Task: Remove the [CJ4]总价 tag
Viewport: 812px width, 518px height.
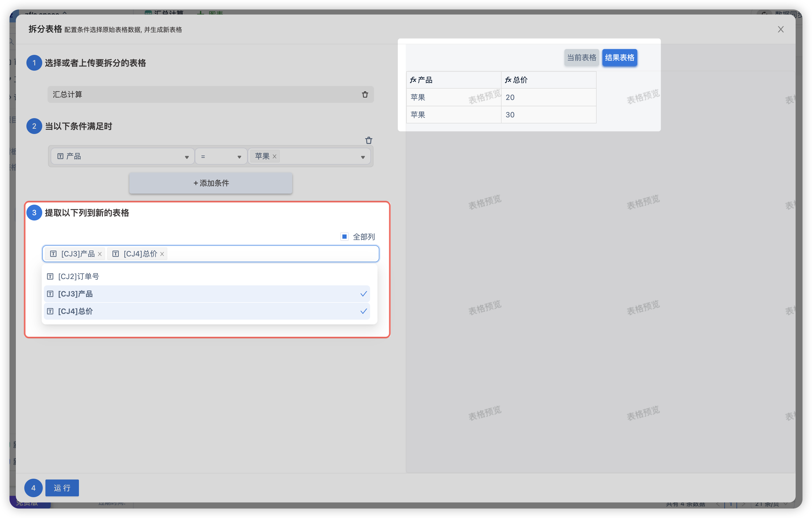Action: [x=162, y=254]
